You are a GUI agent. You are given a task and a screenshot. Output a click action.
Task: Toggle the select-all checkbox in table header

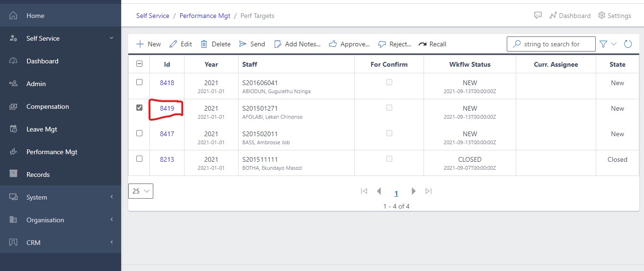coord(139,64)
